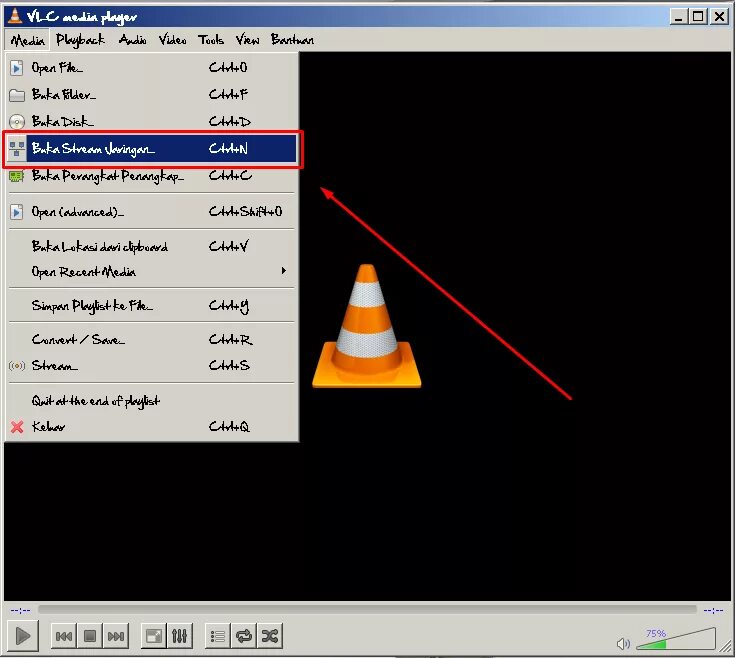
Task: Click the icon beside Open (advanced)
Action: pyautogui.click(x=17, y=212)
